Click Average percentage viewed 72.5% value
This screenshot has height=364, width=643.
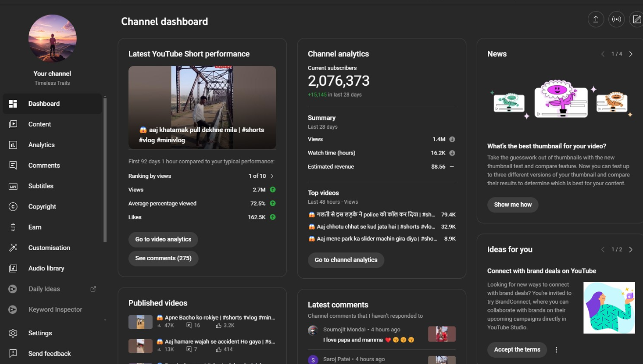coord(258,203)
